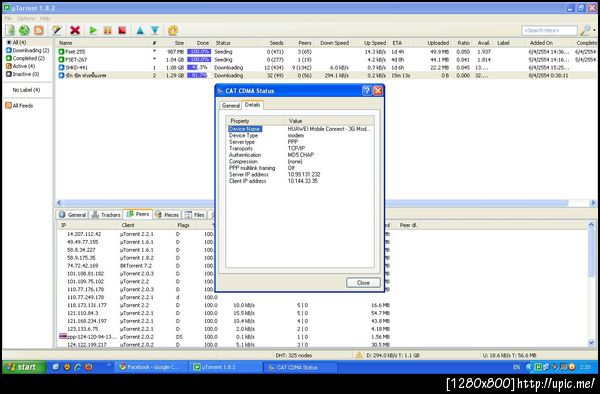Select the peer with IP 74.72.42.169
600x394 pixels.
point(83,265)
